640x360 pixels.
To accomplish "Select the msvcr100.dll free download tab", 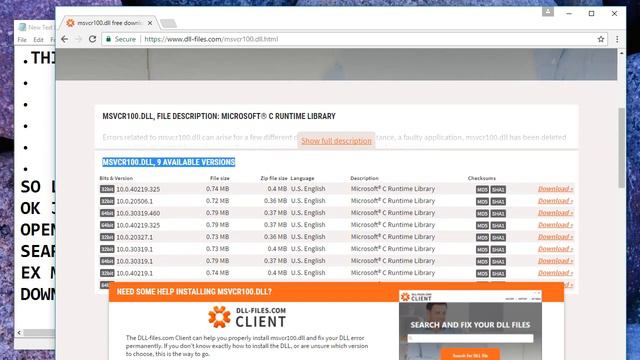I will tap(108, 23).
